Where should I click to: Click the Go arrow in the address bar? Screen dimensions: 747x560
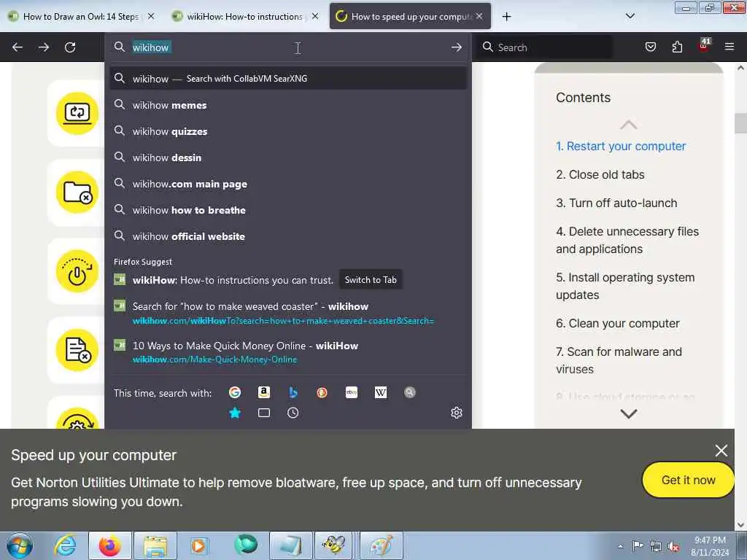(x=457, y=47)
